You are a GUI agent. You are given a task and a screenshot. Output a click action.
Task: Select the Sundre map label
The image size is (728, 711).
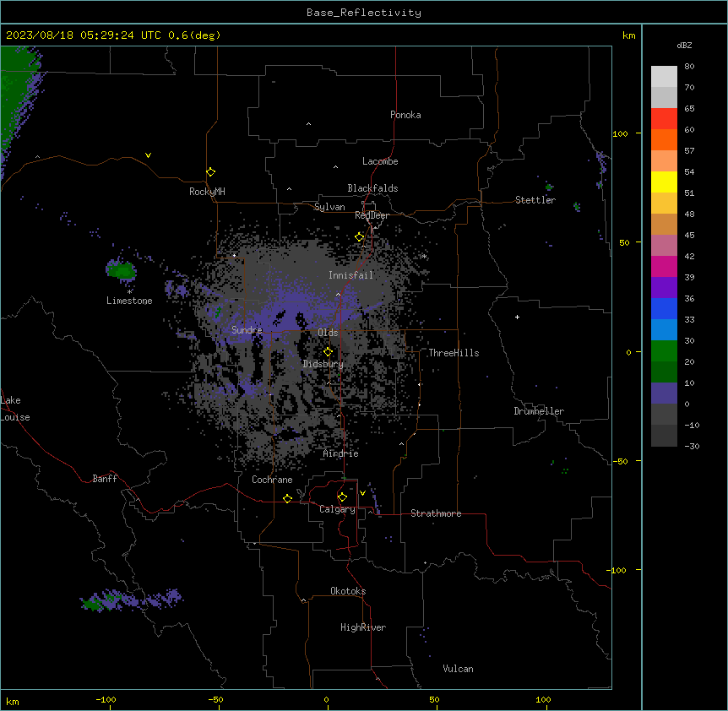click(247, 330)
